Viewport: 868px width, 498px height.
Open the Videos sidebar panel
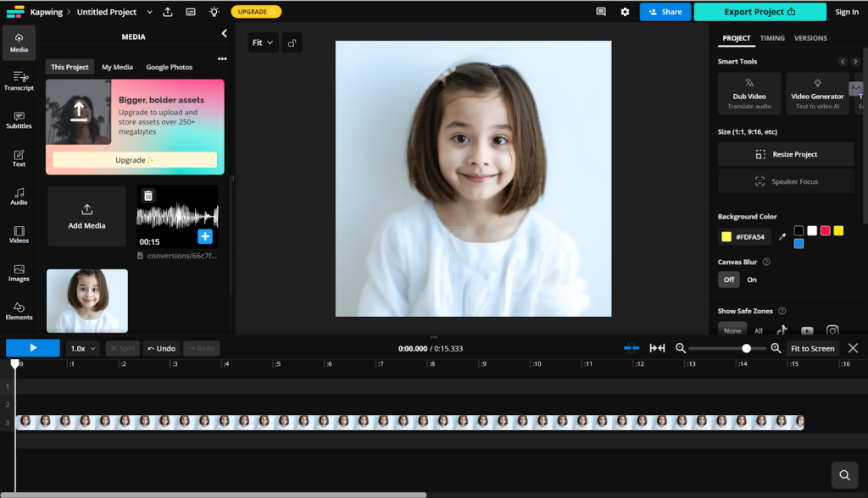coord(19,235)
